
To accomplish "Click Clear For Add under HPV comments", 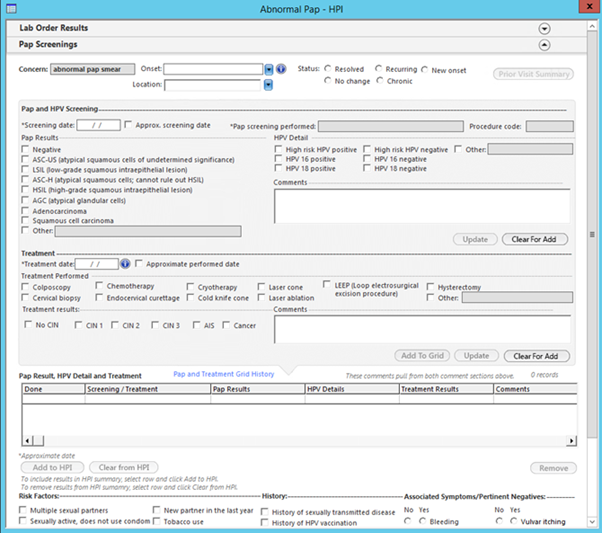I will [534, 239].
